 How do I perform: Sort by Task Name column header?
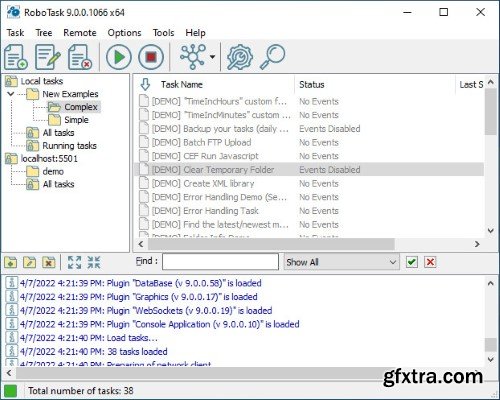tap(182, 85)
